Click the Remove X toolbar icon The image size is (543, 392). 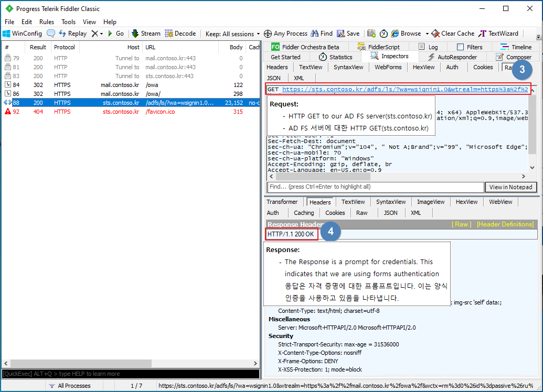(x=94, y=34)
